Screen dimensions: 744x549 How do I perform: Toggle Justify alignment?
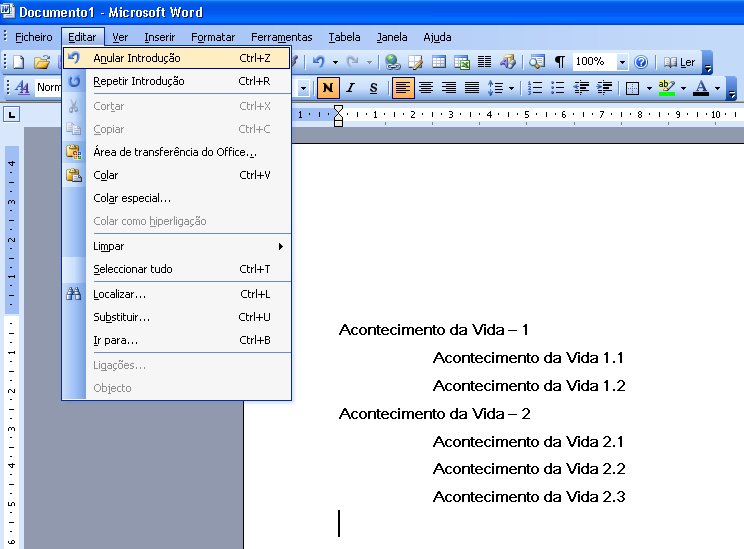tap(472, 88)
